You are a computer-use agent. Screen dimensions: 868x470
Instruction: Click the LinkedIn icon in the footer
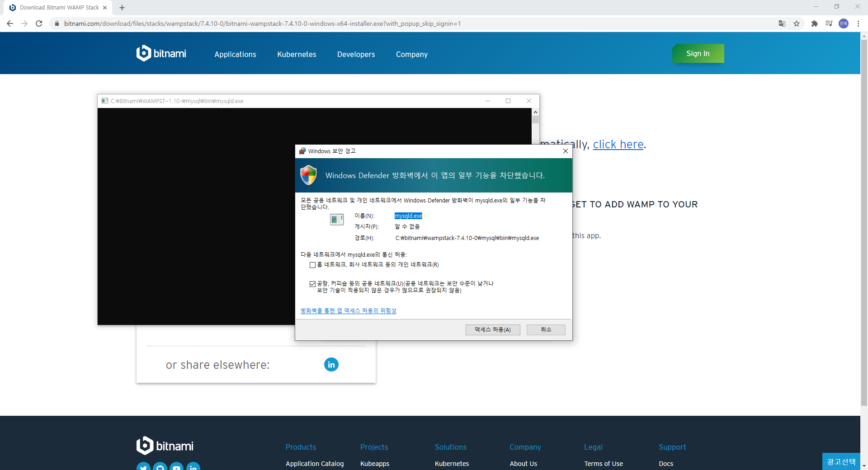pos(193,466)
